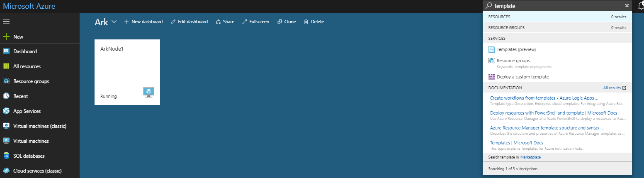
Task: Select the RESOURCES results header
Action: tap(557, 17)
